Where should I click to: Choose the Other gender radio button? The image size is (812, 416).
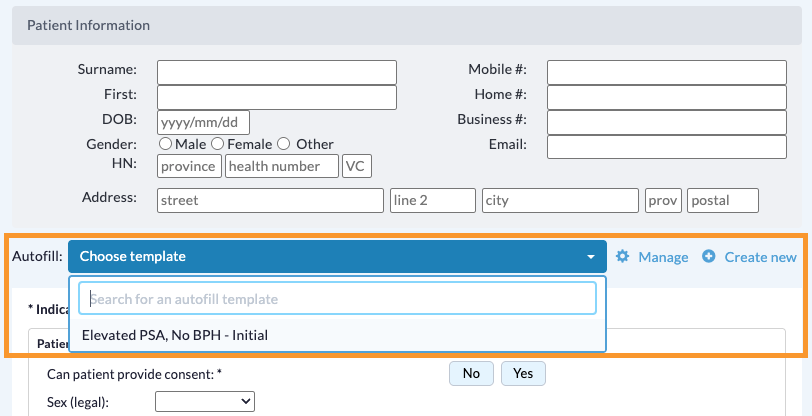[283, 144]
